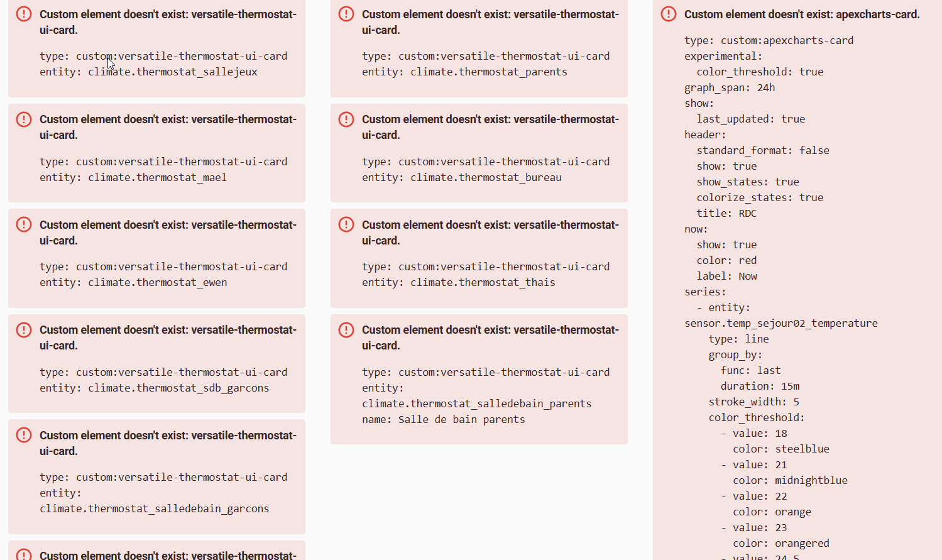This screenshot has width=942, height=560.
Task: Click the 'header:' line in the apexcharts config
Action: (x=705, y=135)
